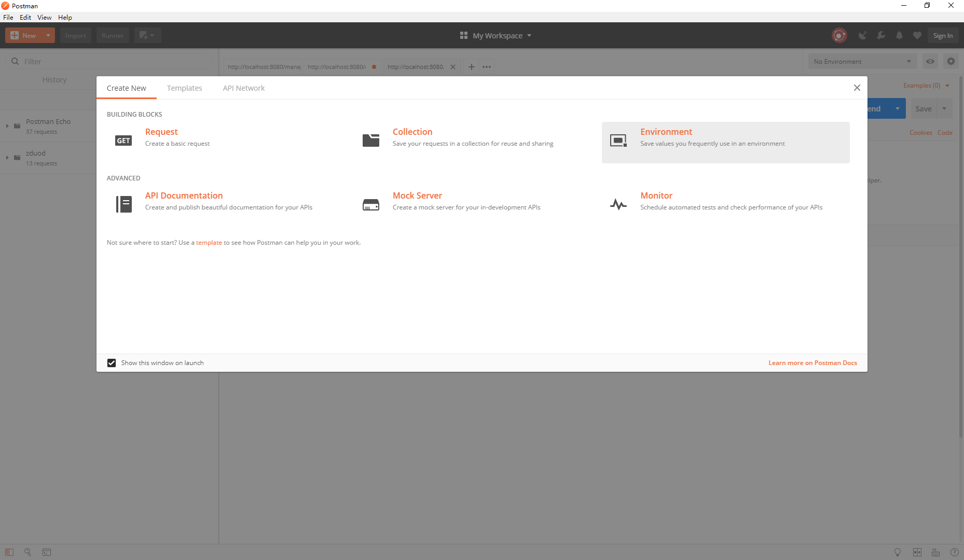Image resolution: width=964 pixels, height=560 pixels.
Task: Close the Create New dialog
Action: pyautogui.click(x=857, y=88)
